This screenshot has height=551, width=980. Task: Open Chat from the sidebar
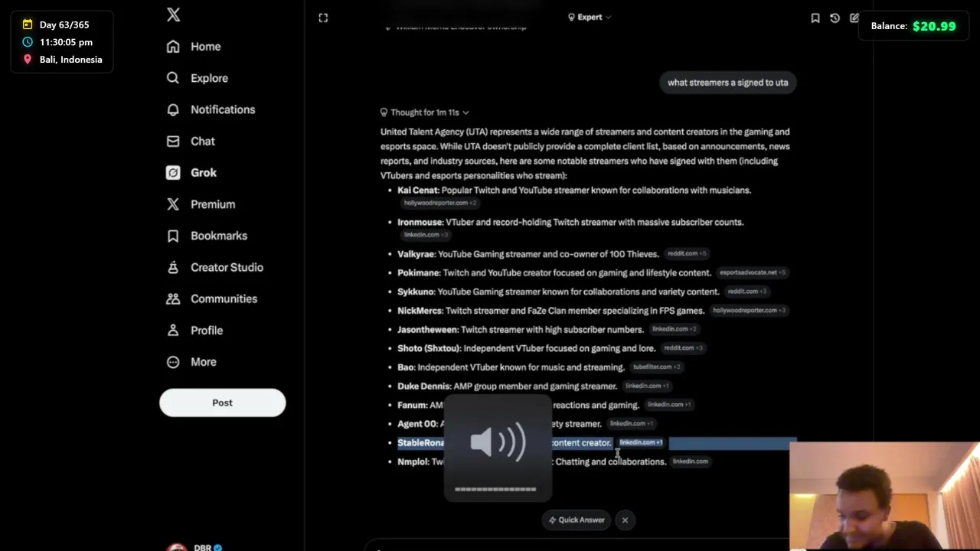[191, 141]
